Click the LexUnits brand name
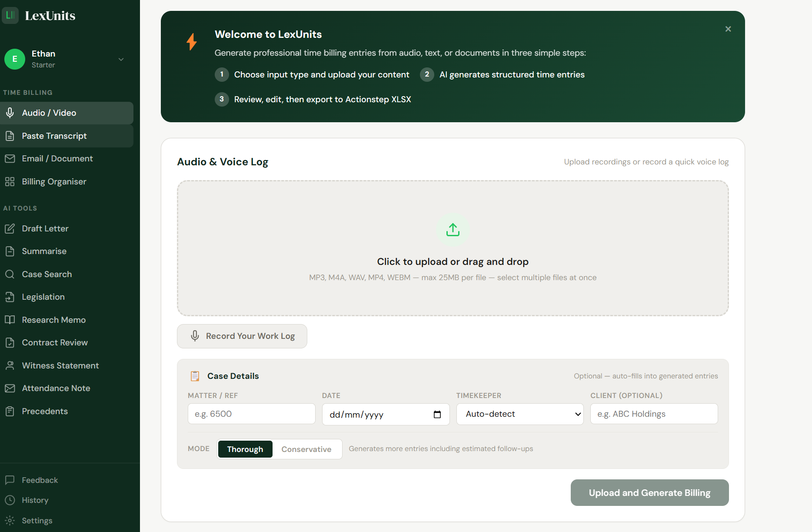This screenshot has width=812, height=532. (50, 16)
